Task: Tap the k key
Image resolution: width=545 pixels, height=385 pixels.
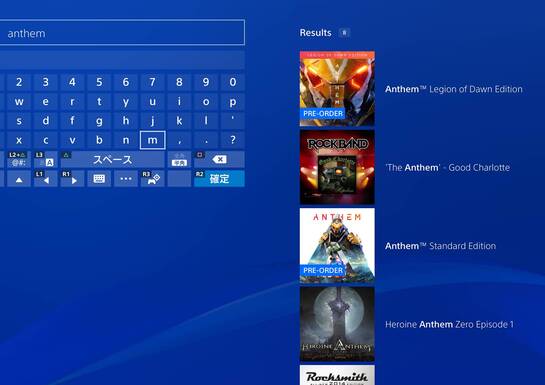Action: coord(179,121)
